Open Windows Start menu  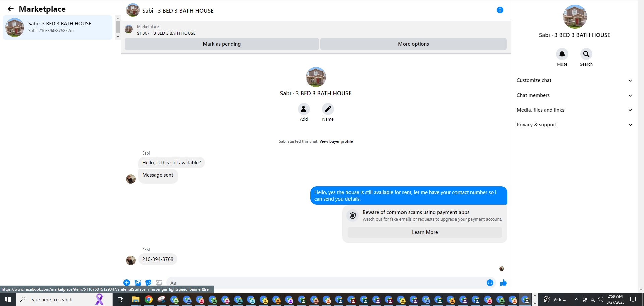(x=8, y=299)
